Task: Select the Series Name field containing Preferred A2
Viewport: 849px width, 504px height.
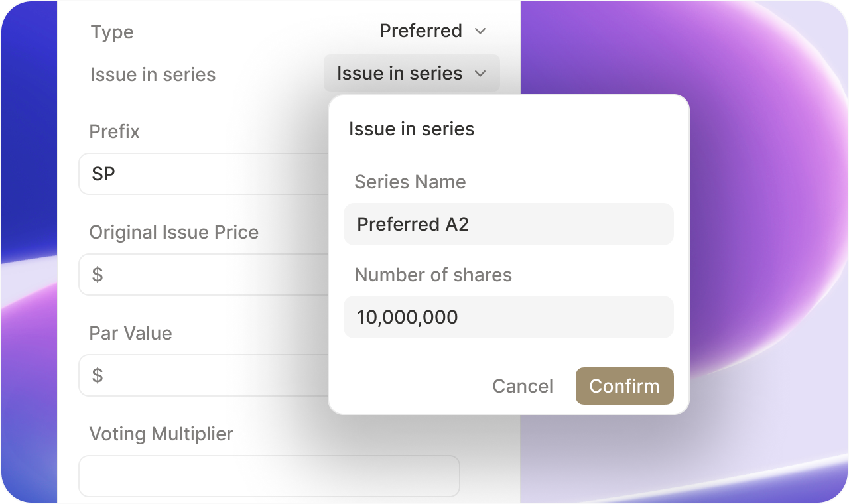Action: [x=509, y=224]
